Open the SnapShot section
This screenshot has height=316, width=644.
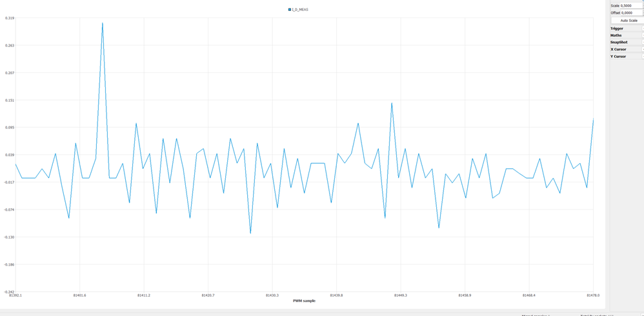[627, 43]
